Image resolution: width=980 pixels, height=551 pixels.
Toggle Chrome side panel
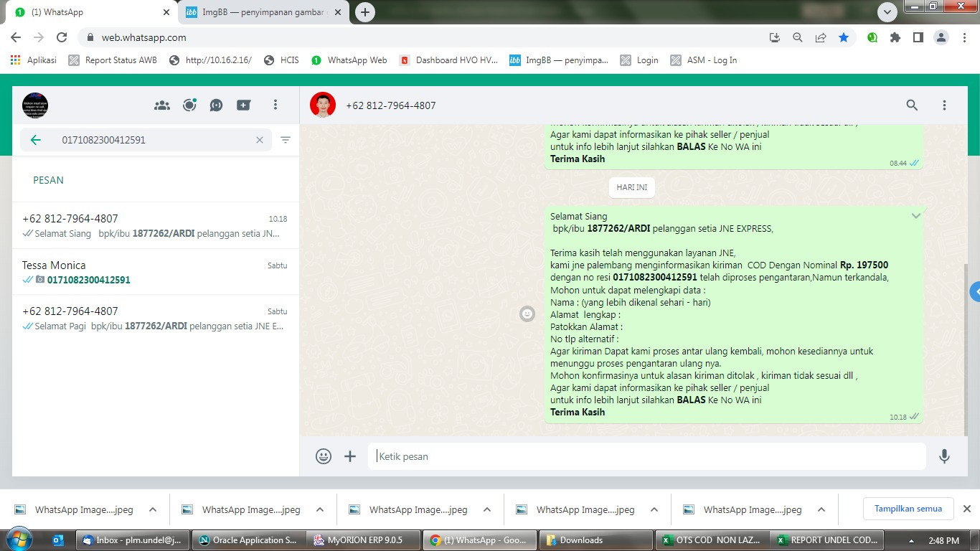click(x=918, y=37)
